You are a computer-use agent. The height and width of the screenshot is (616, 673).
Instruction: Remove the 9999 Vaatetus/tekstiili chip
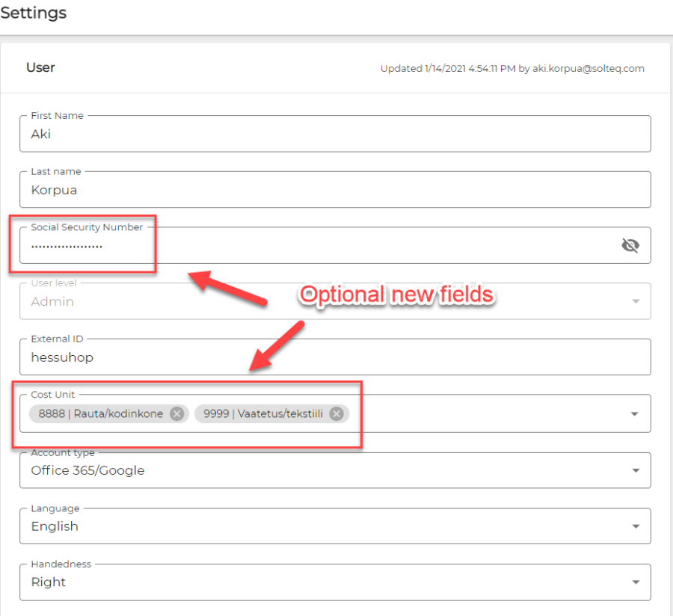point(336,413)
